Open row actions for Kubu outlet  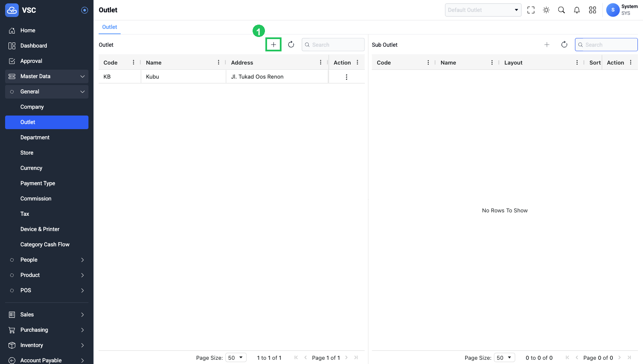[x=347, y=77]
